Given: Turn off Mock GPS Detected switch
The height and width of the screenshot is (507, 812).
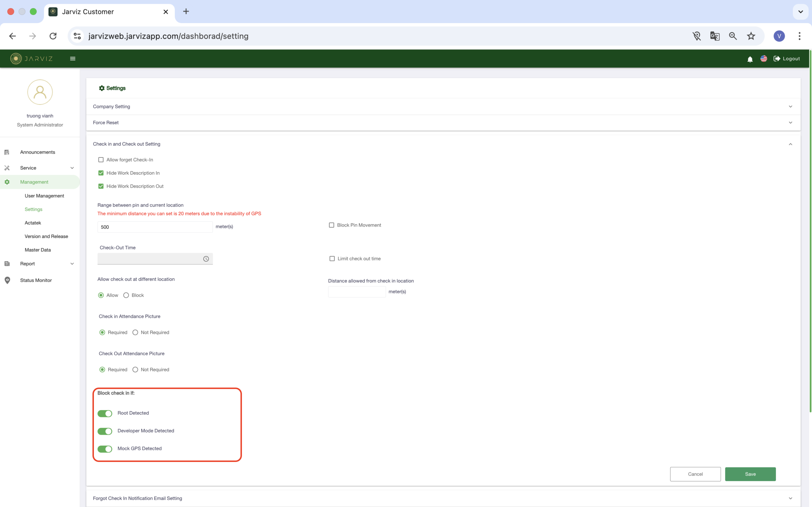Looking at the screenshot, I should [x=105, y=449].
